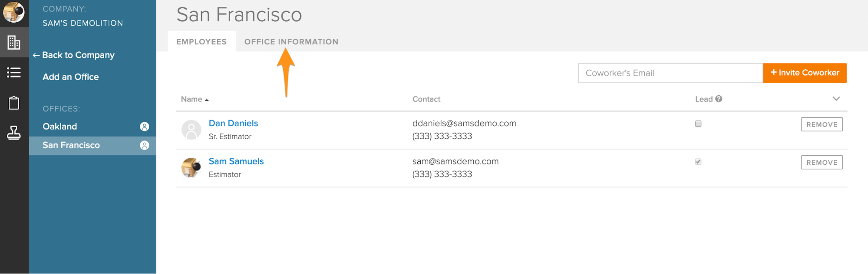Click the Oakland office person icon

(x=145, y=127)
